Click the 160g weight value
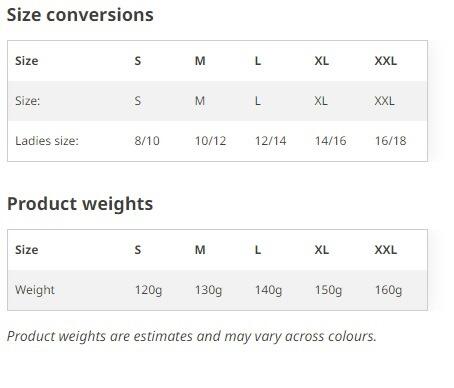 pyautogui.click(x=388, y=290)
